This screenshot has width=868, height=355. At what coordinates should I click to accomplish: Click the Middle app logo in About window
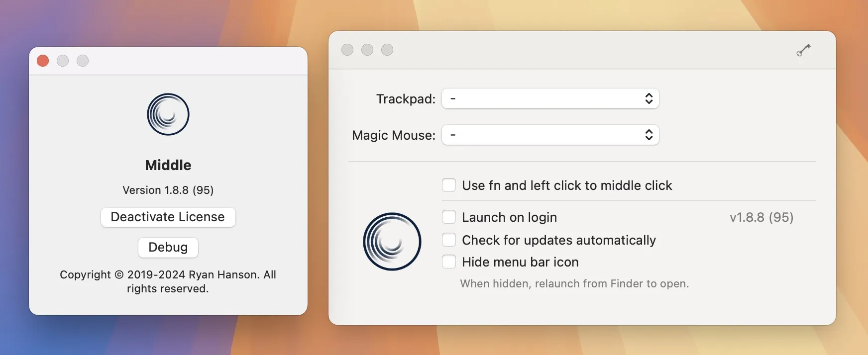tap(168, 114)
